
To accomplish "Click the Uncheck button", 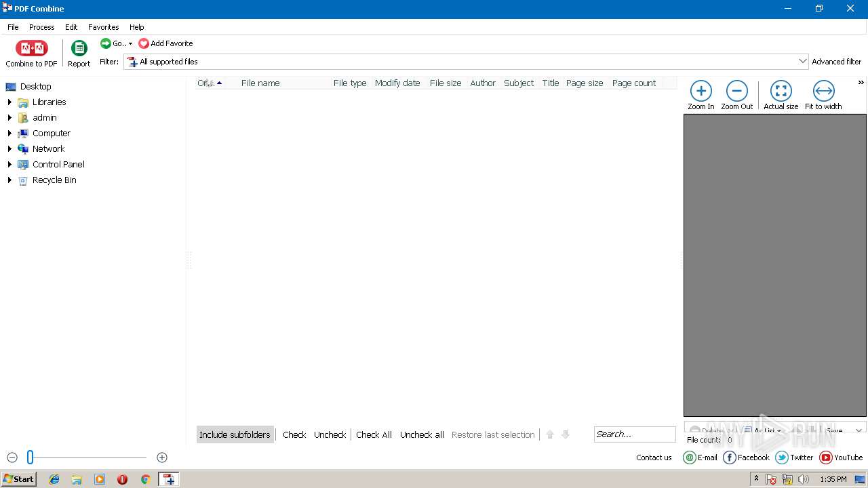I will tap(330, 434).
